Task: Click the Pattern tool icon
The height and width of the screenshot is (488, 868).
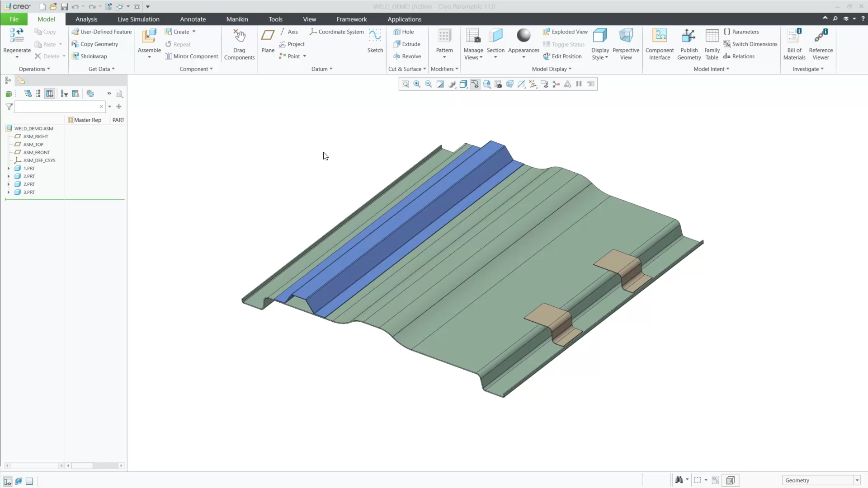Action: click(444, 36)
